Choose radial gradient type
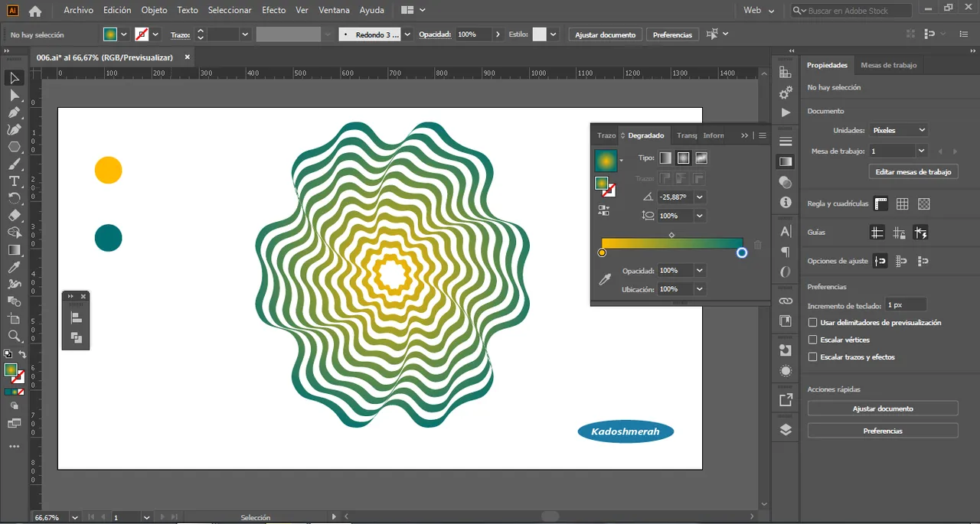The height and width of the screenshot is (524, 980). [x=684, y=158]
